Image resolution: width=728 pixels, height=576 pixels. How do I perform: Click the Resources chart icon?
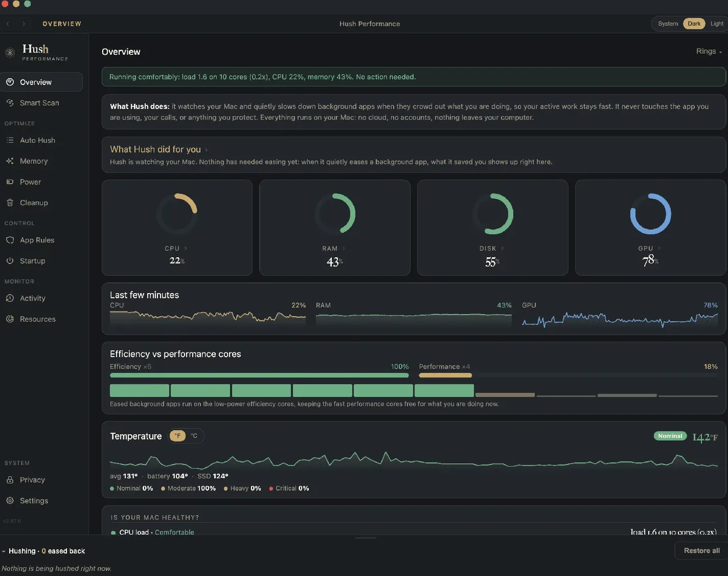click(10, 319)
